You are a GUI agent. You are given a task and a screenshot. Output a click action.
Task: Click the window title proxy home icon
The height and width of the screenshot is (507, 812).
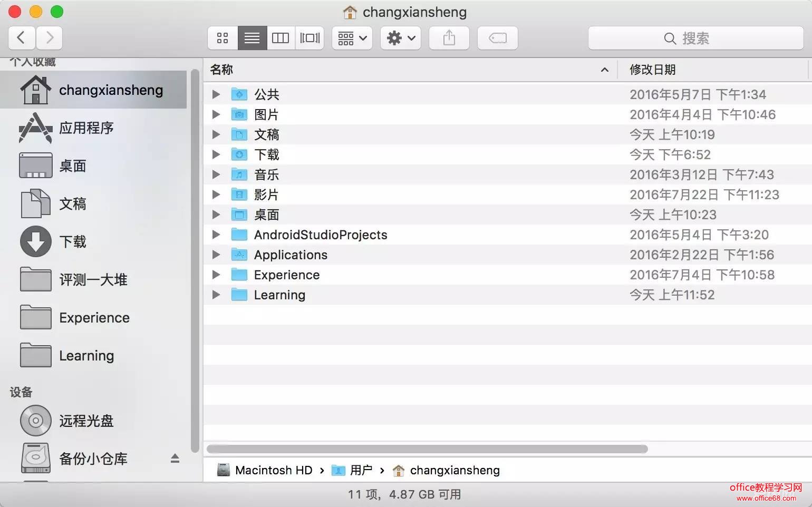(x=350, y=12)
